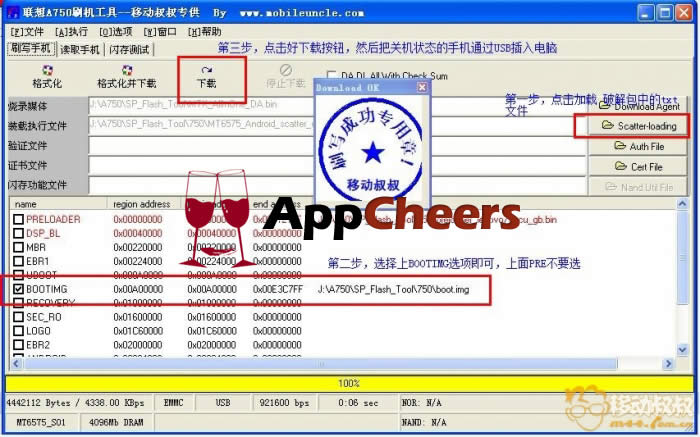Click the LOGO region address 0x01C60000

(138, 331)
